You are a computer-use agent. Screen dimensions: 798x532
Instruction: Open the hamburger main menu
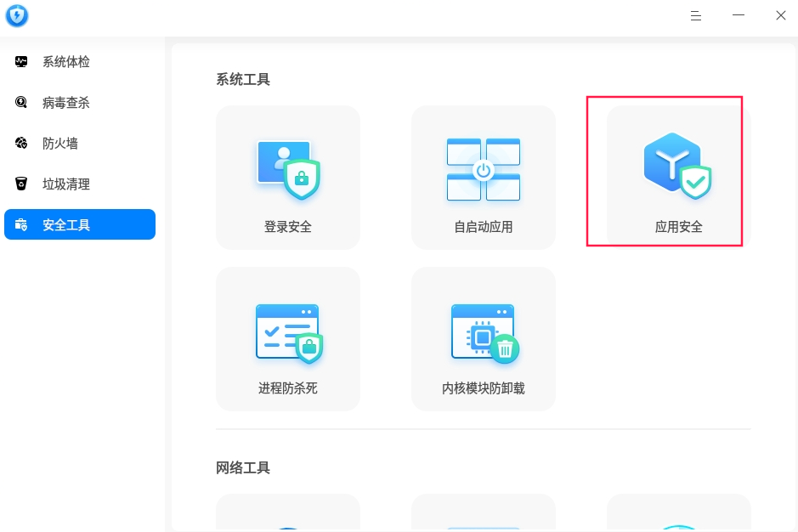[696, 16]
